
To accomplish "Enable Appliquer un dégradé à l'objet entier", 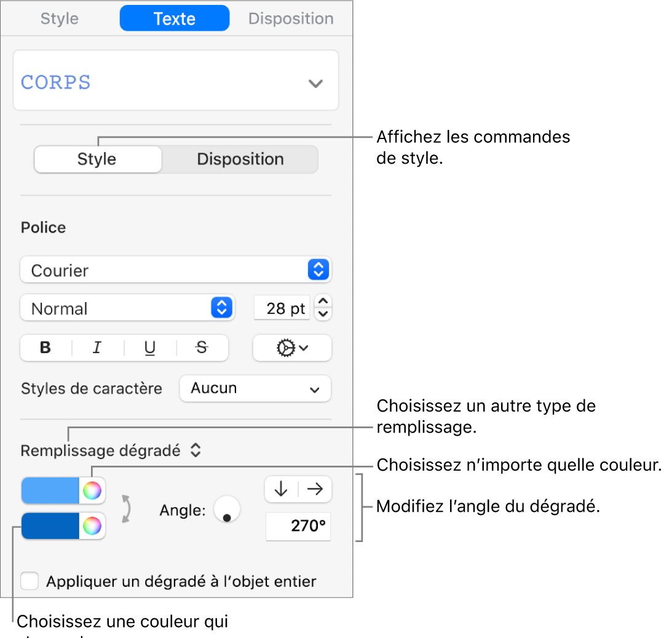I will pyautogui.click(x=30, y=581).
